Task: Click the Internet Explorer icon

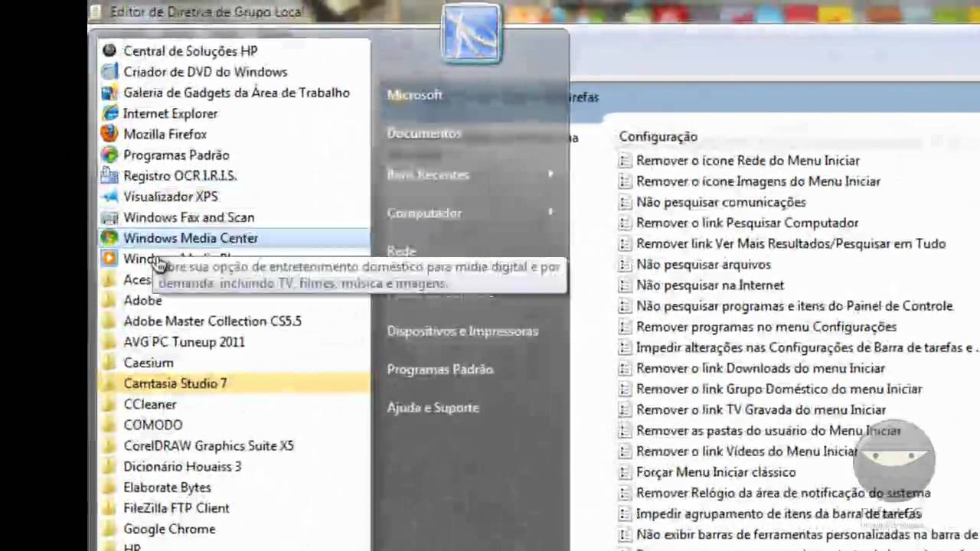Action: tap(109, 112)
